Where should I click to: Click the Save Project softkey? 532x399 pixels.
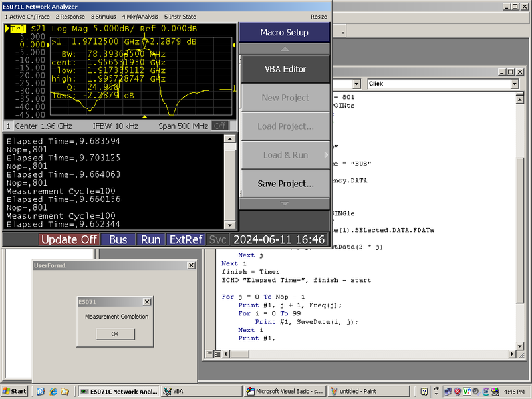tap(285, 183)
